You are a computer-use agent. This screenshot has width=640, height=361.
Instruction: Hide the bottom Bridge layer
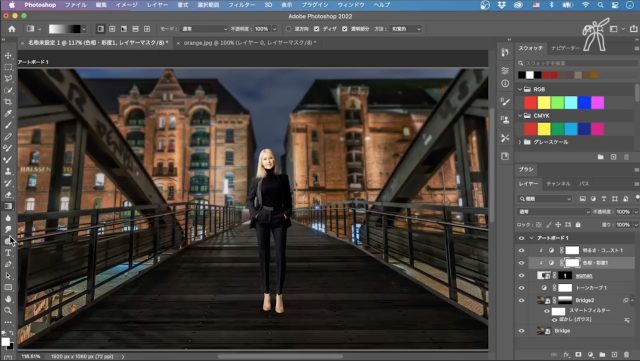pos(521,331)
